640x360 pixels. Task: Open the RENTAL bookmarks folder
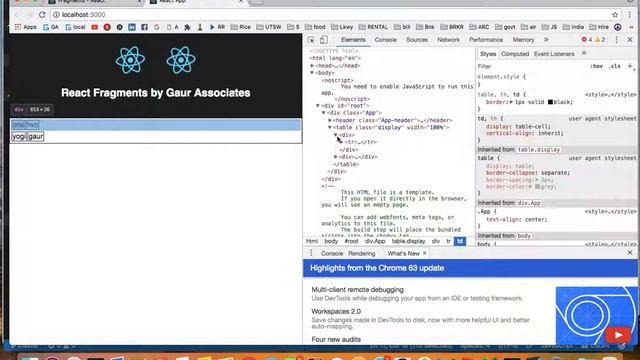[x=373, y=27]
